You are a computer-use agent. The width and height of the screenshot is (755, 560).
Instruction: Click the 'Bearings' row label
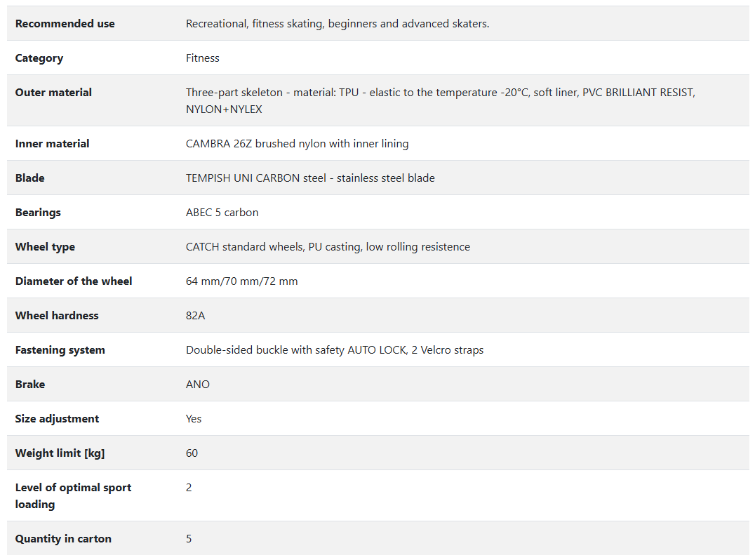coord(38,213)
